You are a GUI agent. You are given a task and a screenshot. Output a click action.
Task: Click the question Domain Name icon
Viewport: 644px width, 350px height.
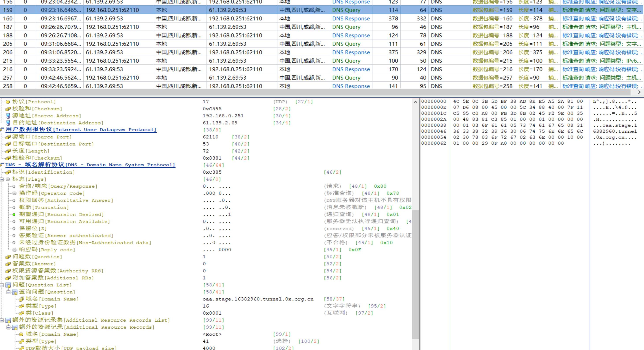(21, 299)
